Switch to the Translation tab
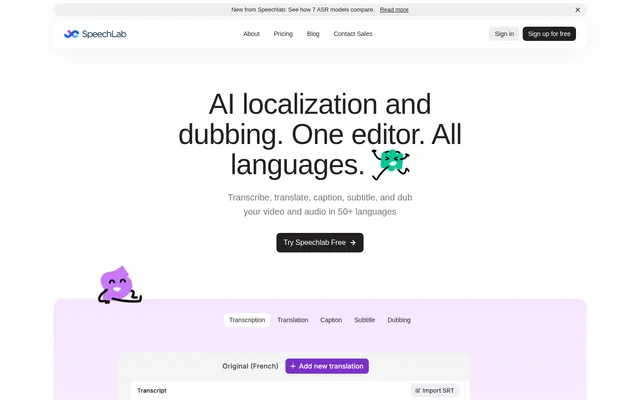Viewport: 640px width, 400px height. 293,320
